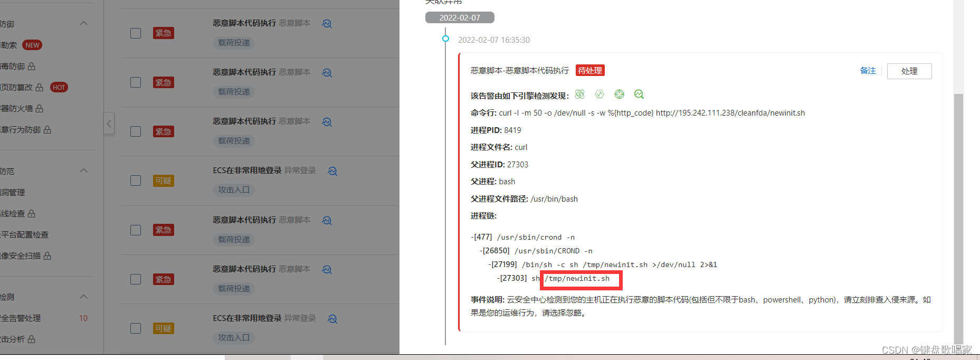980x360 pixels.
Task: Tick checkbox of the third 恶意脚本代码执行 alert
Action: coord(136,131)
